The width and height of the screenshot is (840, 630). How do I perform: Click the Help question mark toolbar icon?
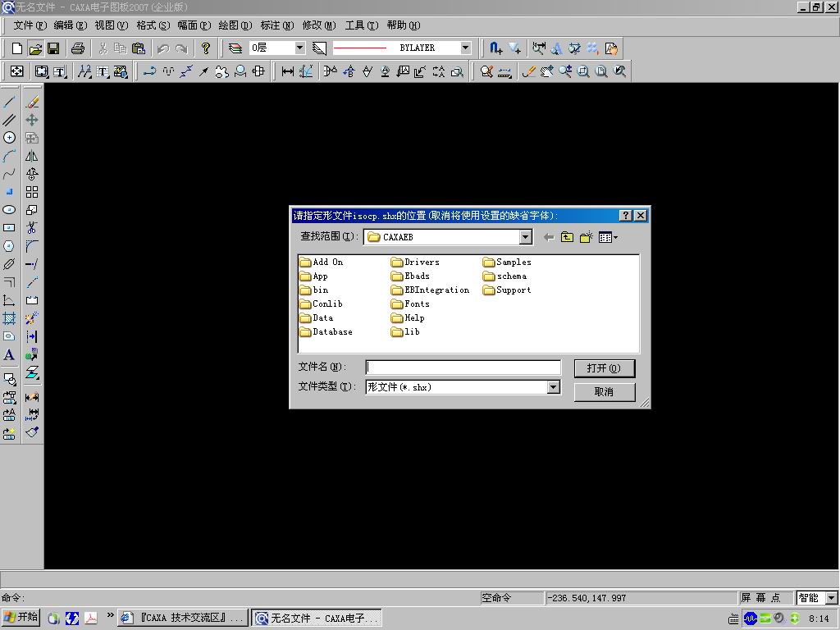[206, 48]
